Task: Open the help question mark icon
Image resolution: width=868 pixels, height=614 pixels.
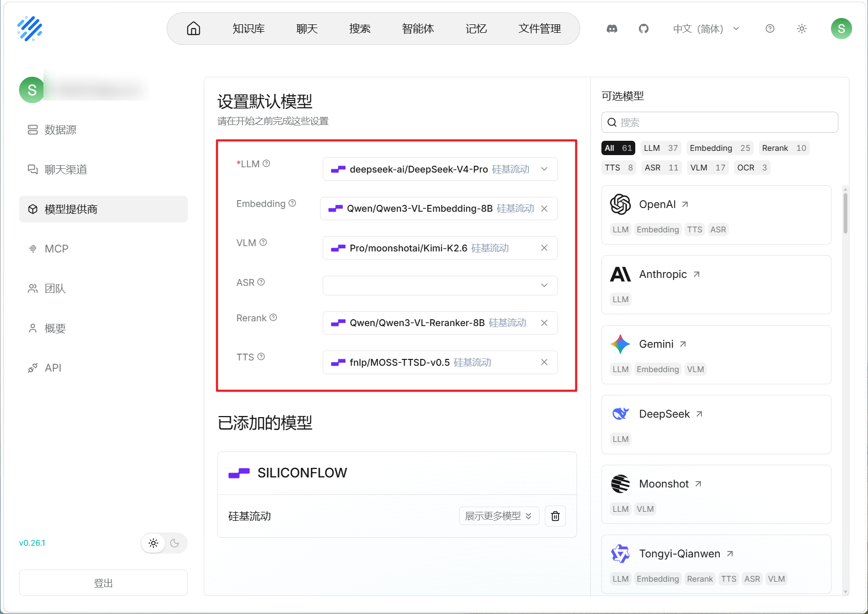Action: tap(770, 29)
